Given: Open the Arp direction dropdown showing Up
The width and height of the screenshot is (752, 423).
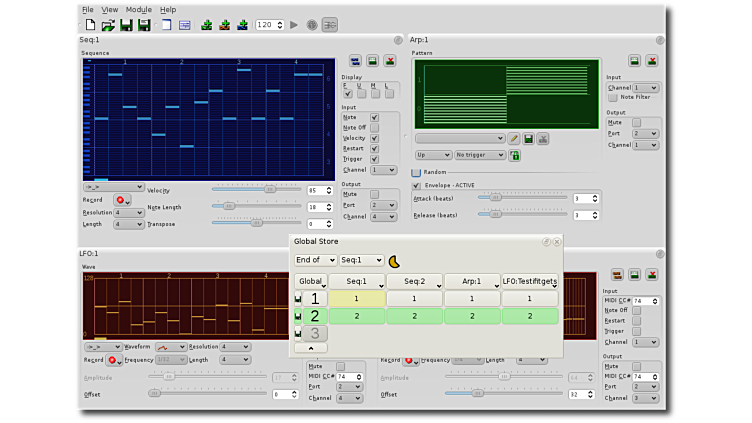Looking at the screenshot, I should tap(433, 155).
